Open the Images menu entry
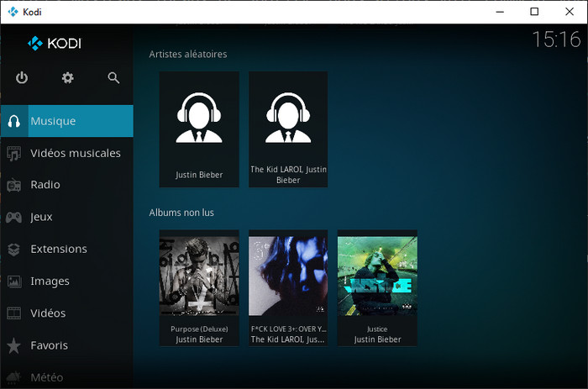Image resolution: width=588 pixels, height=389 pixels. tap(67, 281)
